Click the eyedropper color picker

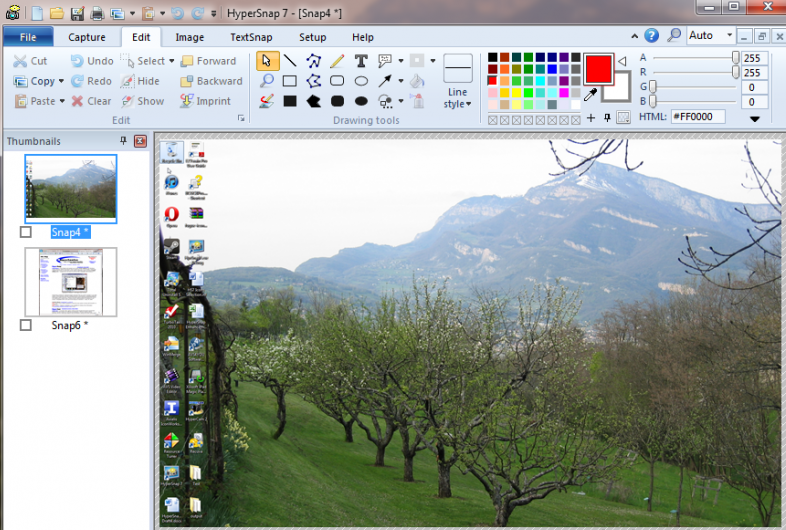591,96
